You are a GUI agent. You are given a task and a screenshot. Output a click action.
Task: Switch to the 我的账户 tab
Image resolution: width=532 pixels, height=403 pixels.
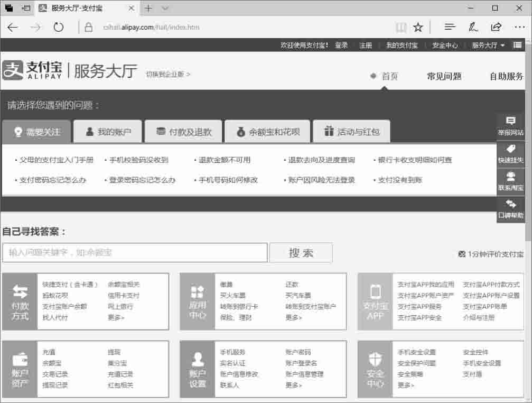108,132
